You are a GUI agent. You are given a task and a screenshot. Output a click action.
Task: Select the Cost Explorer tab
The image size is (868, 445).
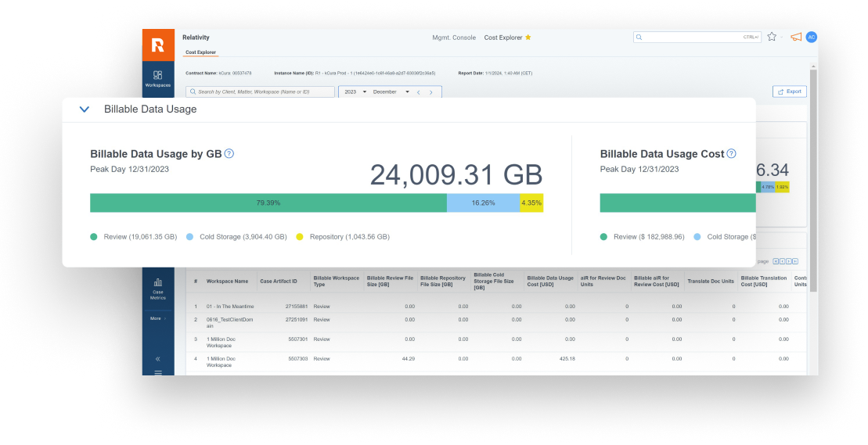pos(200,52)
